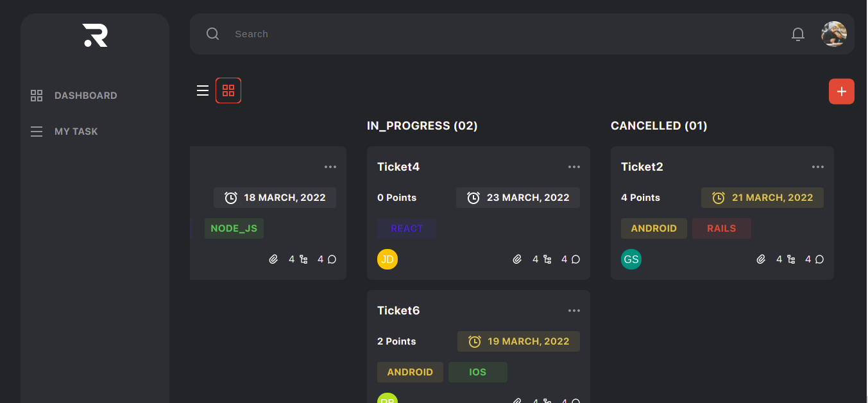Click JD avatar badge on Ticket4
Viewport: 868px width, 403px height.
point(387,259)
